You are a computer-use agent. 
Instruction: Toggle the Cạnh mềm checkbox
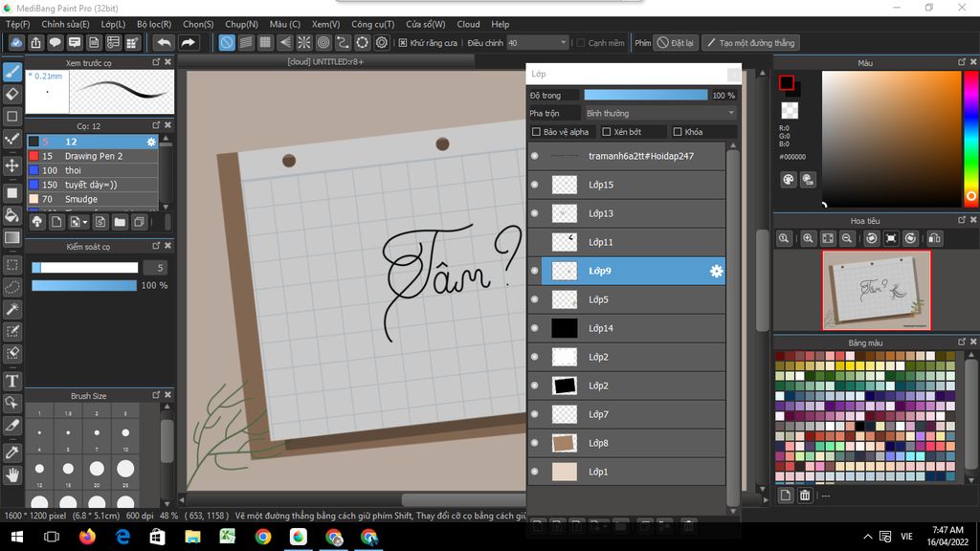[x=581, y=42]
